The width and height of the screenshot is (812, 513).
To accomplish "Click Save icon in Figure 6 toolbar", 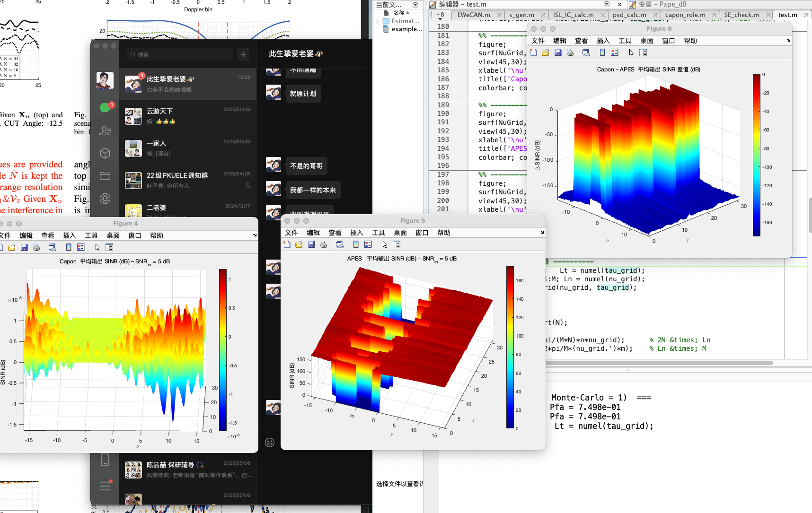I will click(x=558, y=52).
